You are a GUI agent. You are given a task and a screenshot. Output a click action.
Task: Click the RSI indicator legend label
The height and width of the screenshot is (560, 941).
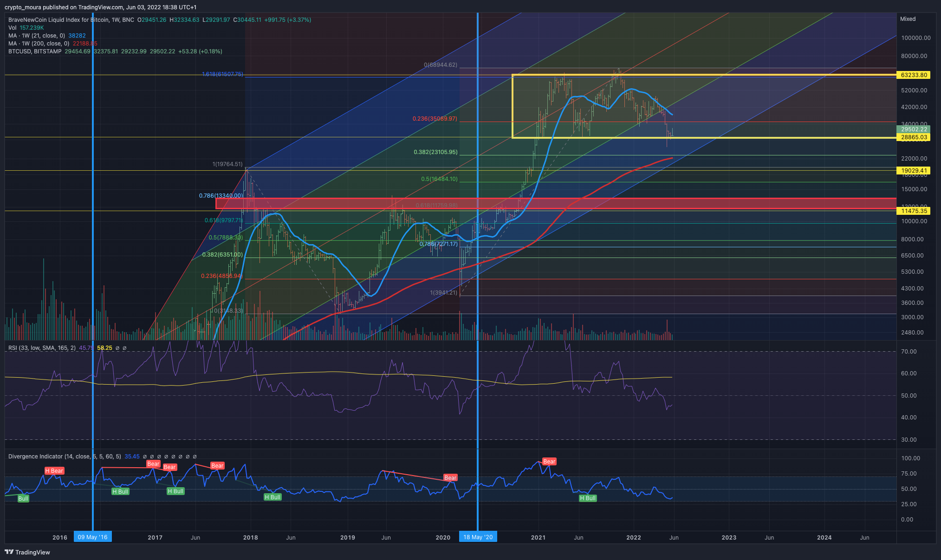42,348
